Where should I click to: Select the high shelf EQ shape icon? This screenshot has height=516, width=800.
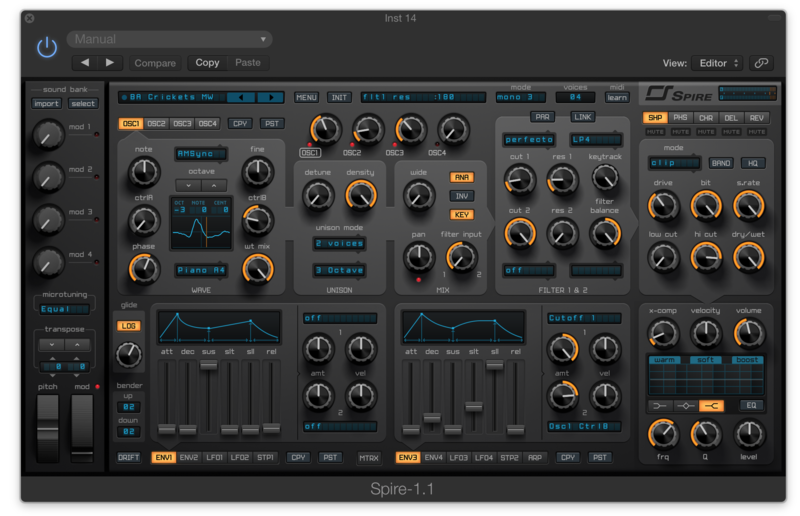click(x=711, y=406)
